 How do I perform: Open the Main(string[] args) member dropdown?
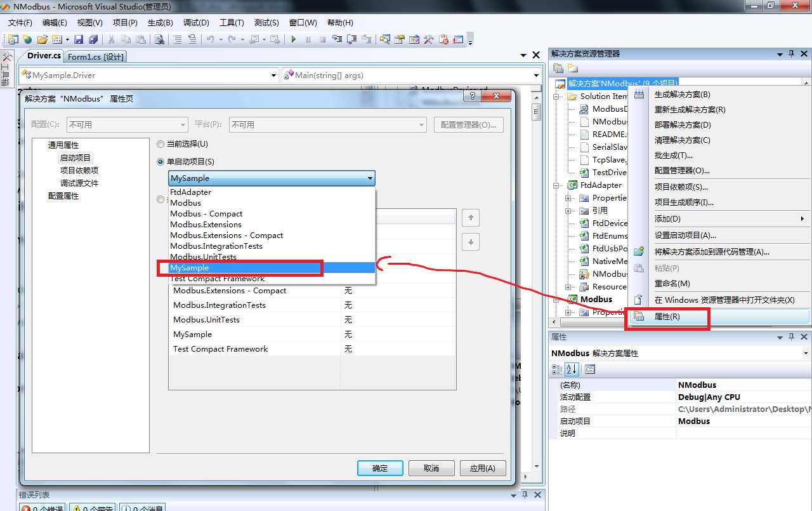coord(411,75)
